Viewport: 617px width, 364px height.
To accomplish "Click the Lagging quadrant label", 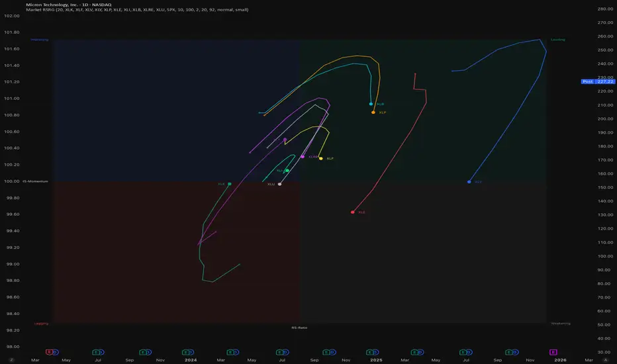I will click(41, 324).
